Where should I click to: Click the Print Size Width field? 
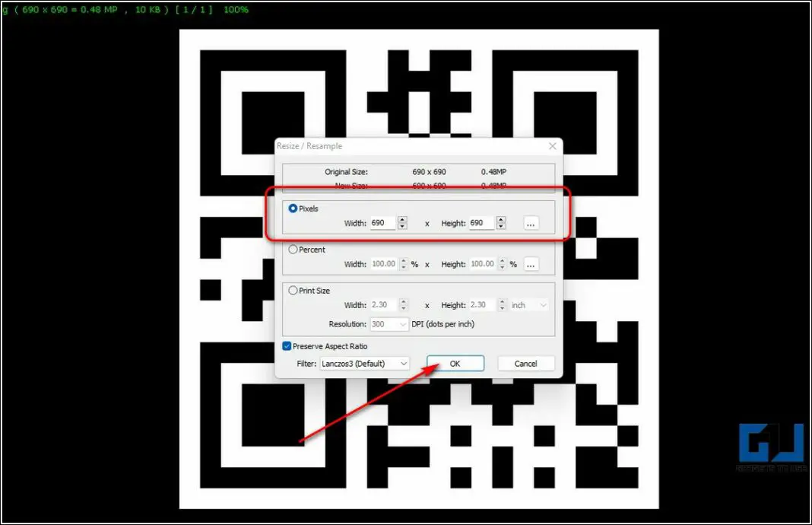tap(383, 305)
